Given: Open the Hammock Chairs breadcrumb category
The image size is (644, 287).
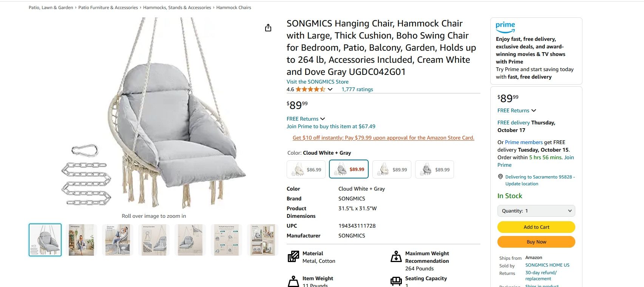Looking at the screenshot, I should [233, 7].
